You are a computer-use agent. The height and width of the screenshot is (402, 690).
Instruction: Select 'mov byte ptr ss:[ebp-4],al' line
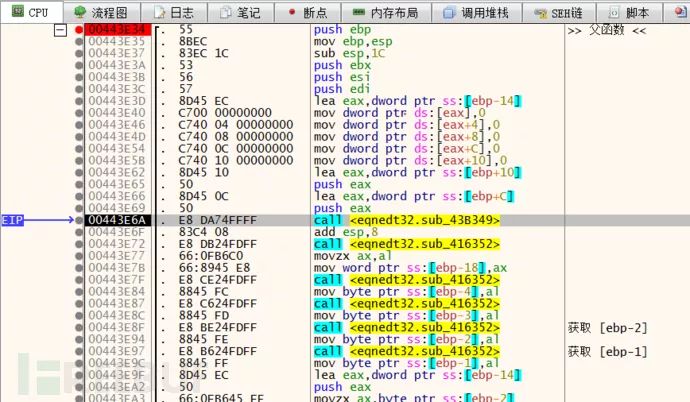pyautogui.click(x=407, y=292)
